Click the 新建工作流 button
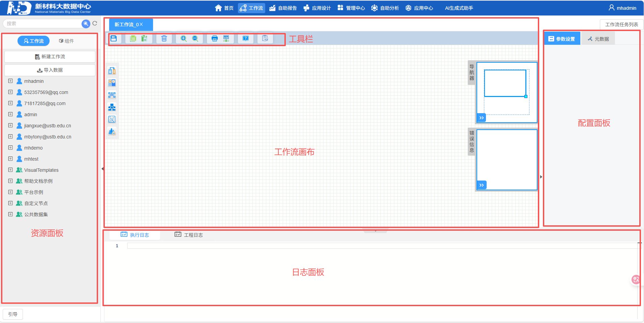 pyautogui.click(x=50, y=57)
